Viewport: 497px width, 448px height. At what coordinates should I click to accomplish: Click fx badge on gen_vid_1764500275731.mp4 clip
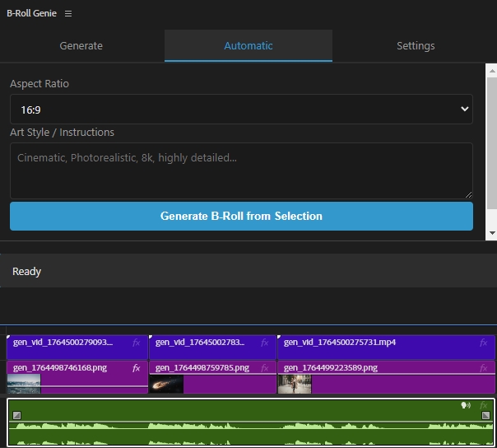[484, 343]
